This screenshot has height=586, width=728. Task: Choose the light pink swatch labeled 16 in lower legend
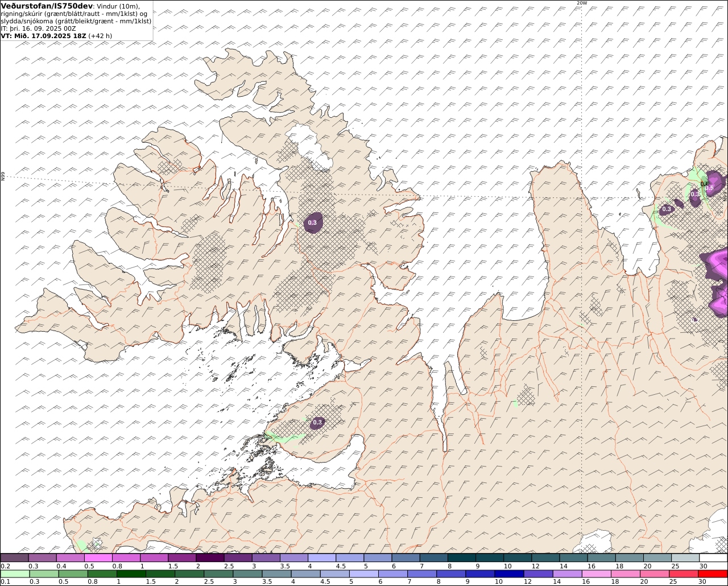(595, 574)
